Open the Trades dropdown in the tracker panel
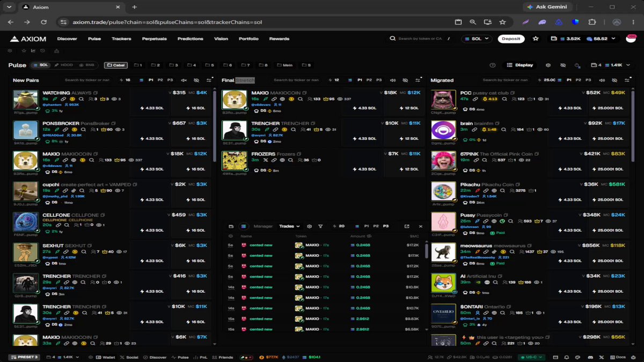This screenshot has height=362, width=644. 289,226
